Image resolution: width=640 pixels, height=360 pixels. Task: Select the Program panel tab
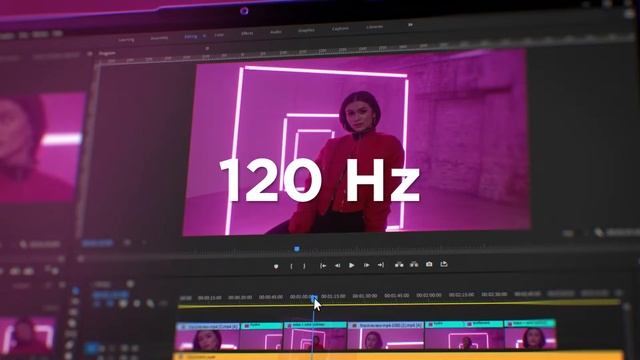tap(107, 53)
